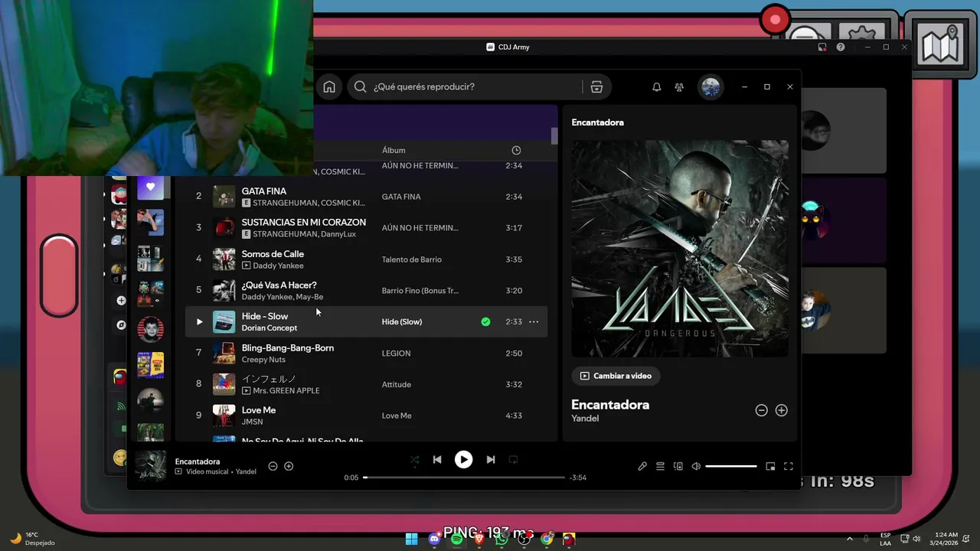Viewport: 980px width, 551px height.
Task: Expand the hidden system tray icons chevron
Action: click(x=849, y=539)
